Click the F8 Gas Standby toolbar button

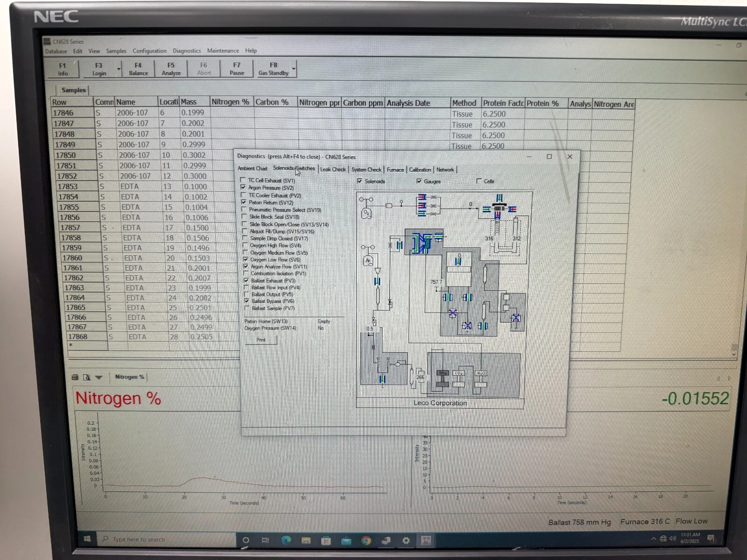[273, 69]
